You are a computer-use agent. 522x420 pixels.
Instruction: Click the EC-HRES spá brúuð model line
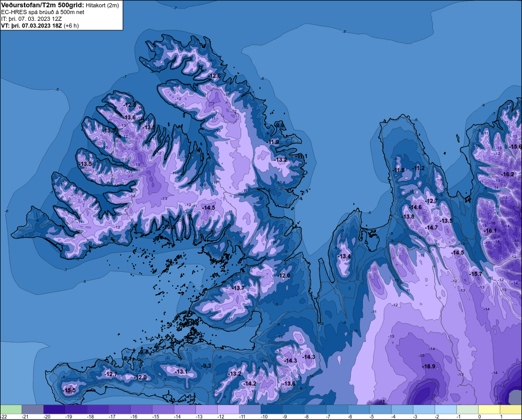(43, 12)
